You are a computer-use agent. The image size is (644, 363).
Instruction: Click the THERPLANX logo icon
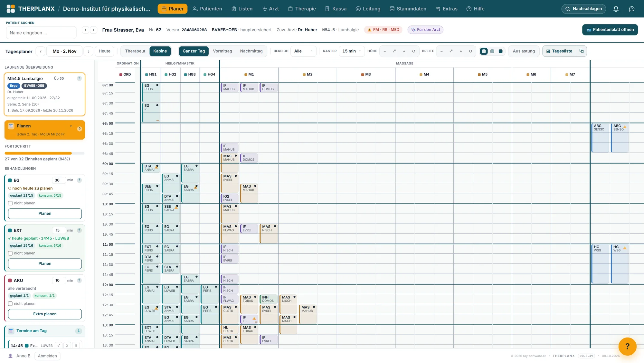11,9
